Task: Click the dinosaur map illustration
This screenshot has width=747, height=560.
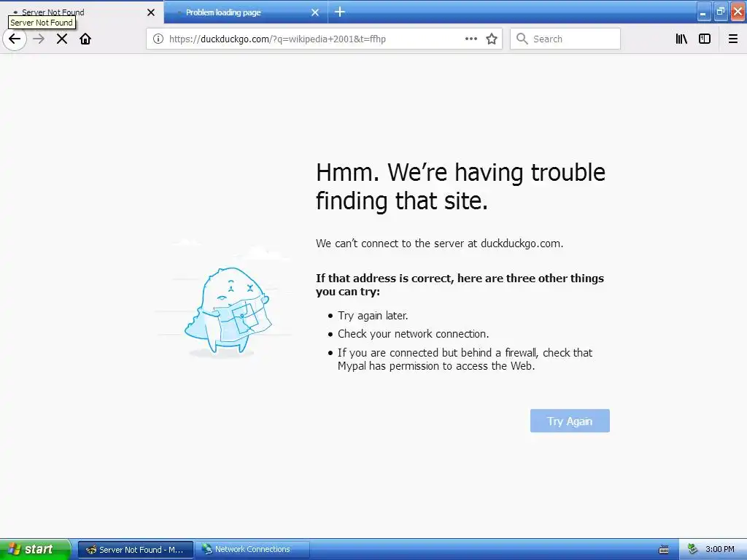Action: tap(228, 311)
